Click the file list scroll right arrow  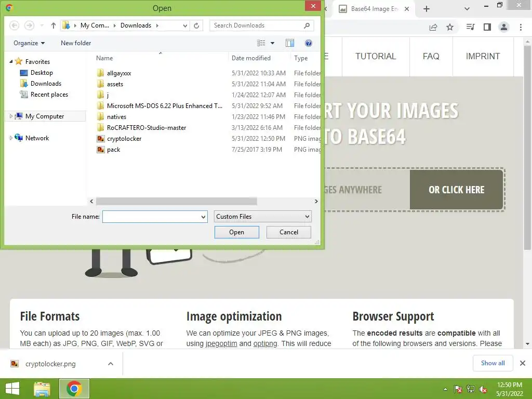click(x=316, y=201)
